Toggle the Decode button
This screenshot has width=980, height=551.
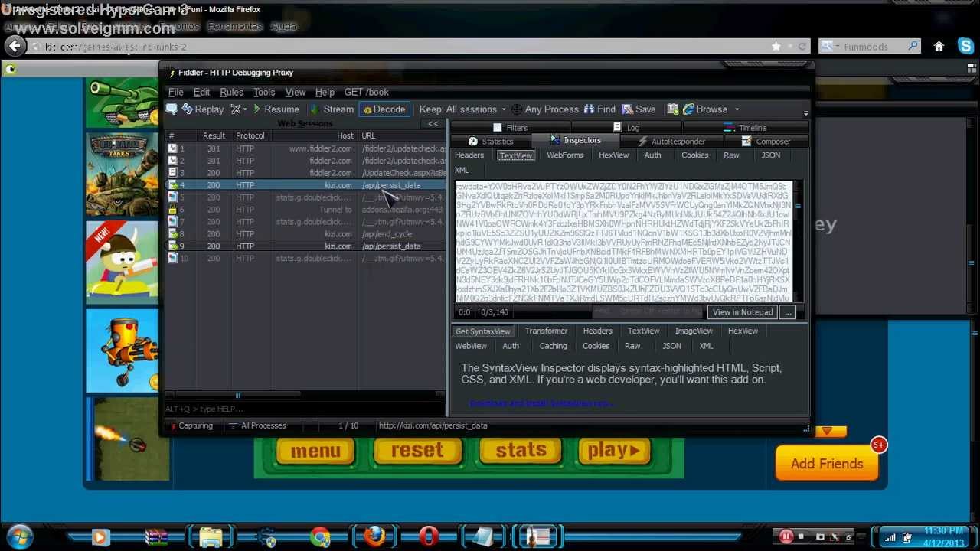pyautogui.click(x=384, y=109)
